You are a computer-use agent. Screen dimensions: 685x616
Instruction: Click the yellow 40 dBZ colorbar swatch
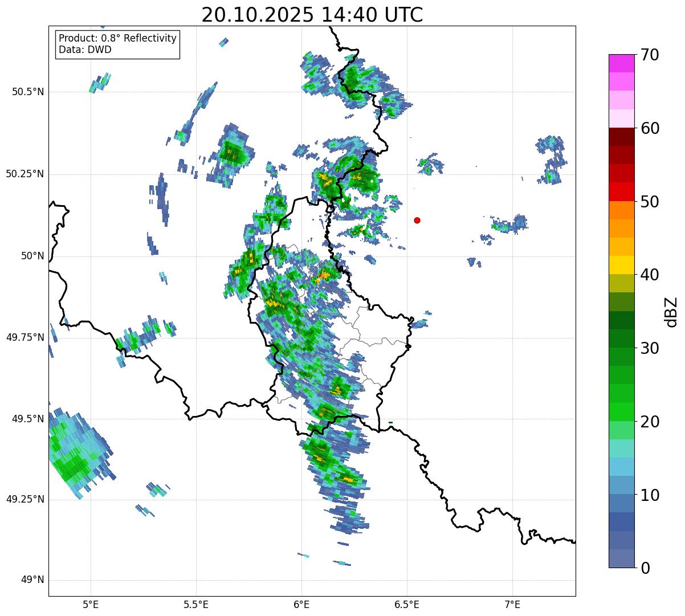point(622,265)
